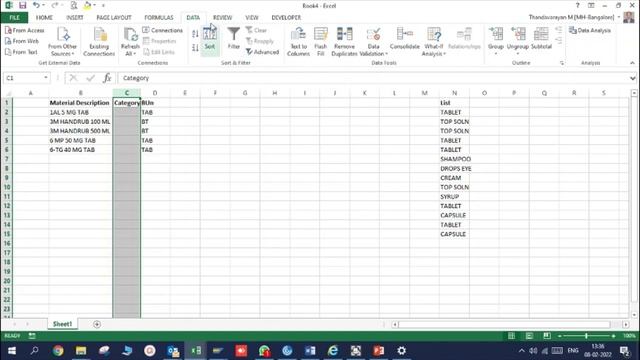Click the zoom in plus button
This screenshot has height=360, width=640.
pyautogui.click(x=613, y=336)
